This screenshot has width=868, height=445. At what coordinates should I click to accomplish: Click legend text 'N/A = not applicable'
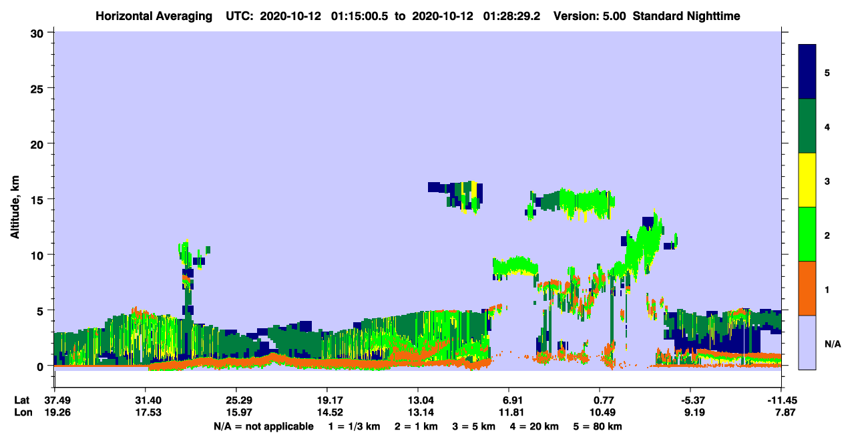[x=263, y=426]
